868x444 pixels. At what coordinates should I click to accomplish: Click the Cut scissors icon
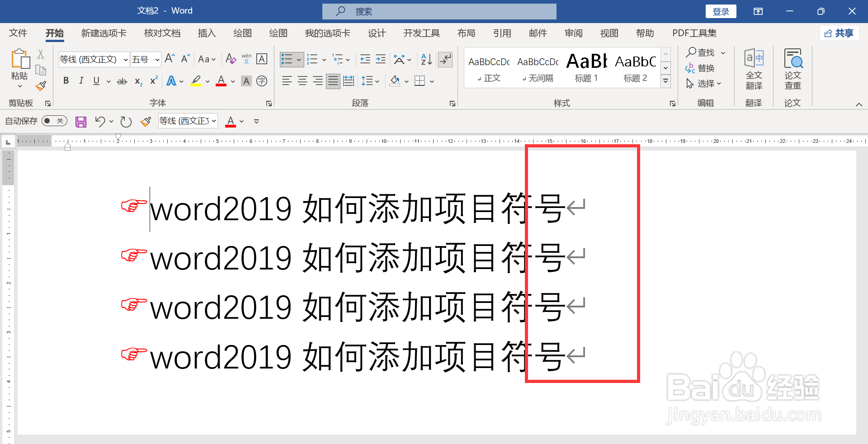[x=41, y=54]
